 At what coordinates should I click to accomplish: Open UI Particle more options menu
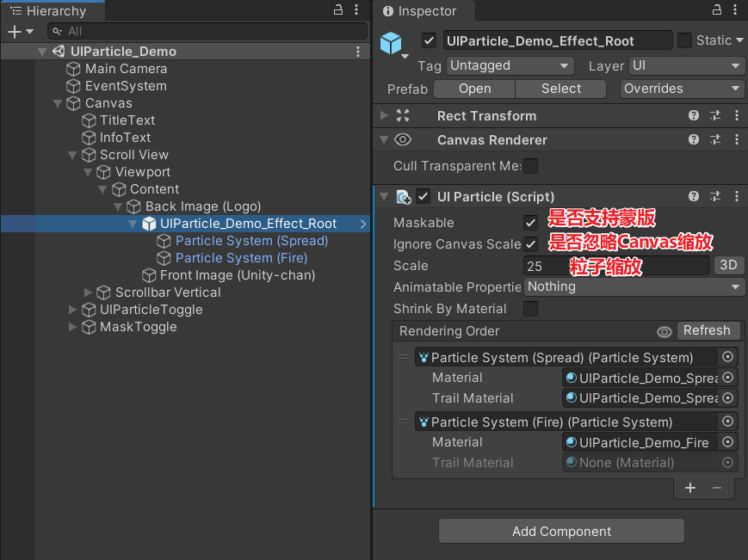pyautogui.click(x=737, y=196)
